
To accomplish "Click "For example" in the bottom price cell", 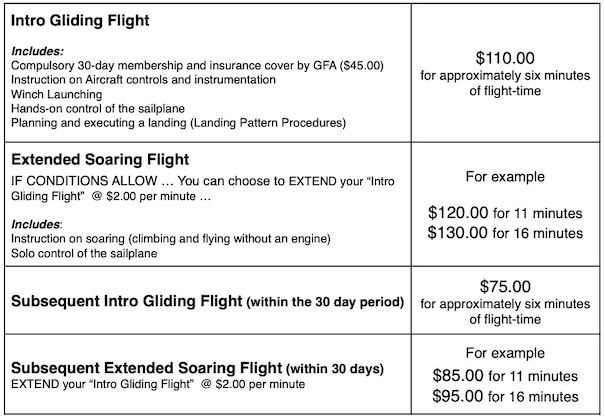I will point(504,354).
